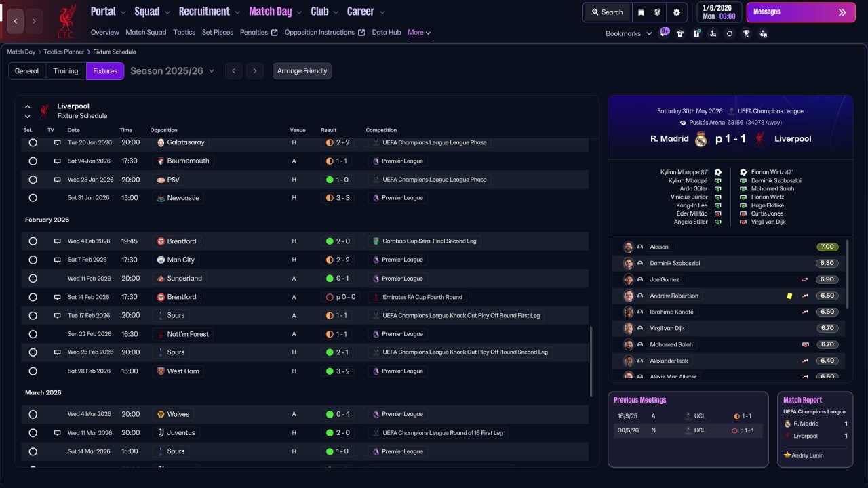
Task: Click the yellow card icon beside Andrew Robertson
Action: 789,296
